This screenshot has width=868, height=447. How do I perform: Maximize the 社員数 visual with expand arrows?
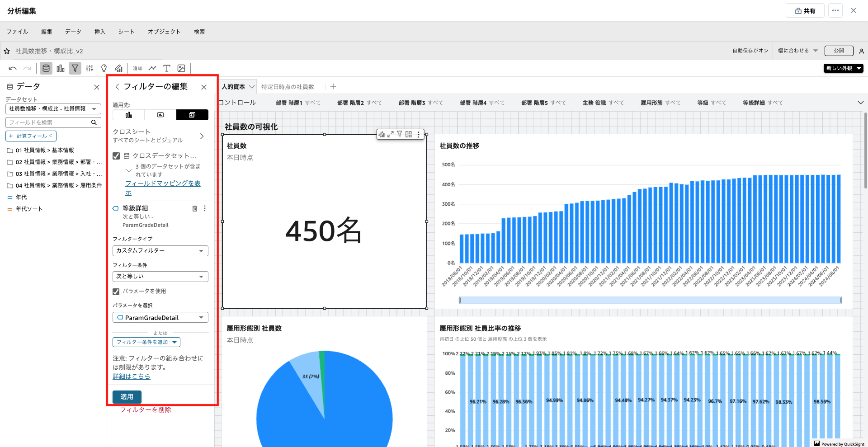(x=391, y=134)
